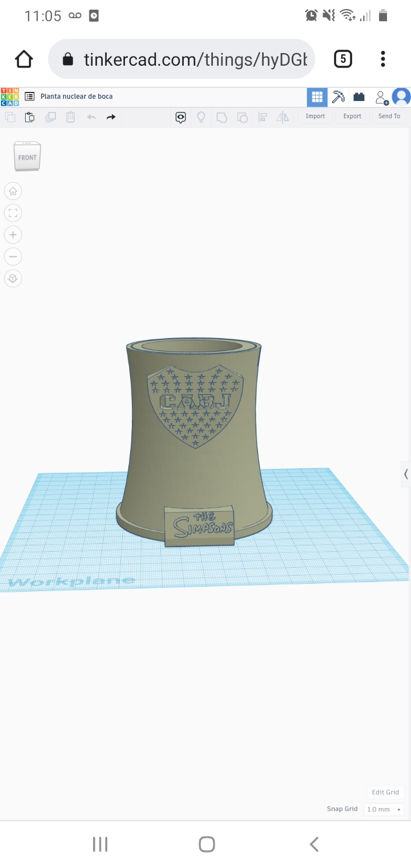Tap the Android back button
Screen dimensions: 411x868
click(x=314, y=844)
